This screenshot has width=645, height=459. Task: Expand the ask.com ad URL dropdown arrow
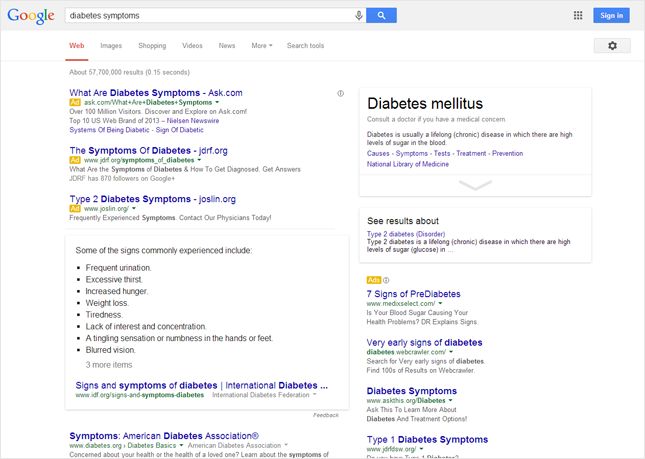[x=216, y=102]
